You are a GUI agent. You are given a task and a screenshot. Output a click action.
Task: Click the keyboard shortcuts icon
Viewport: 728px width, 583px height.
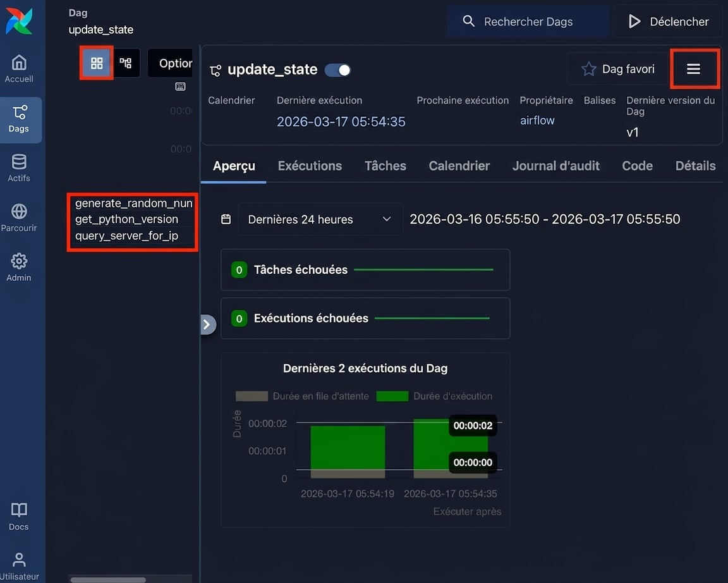(x=181, y=87)
